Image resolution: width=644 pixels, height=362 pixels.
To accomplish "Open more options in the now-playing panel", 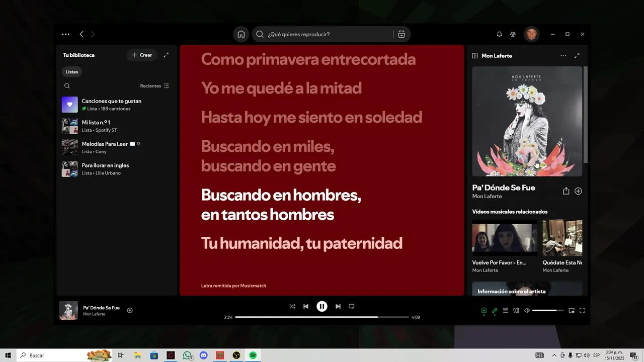I will 563,56.
